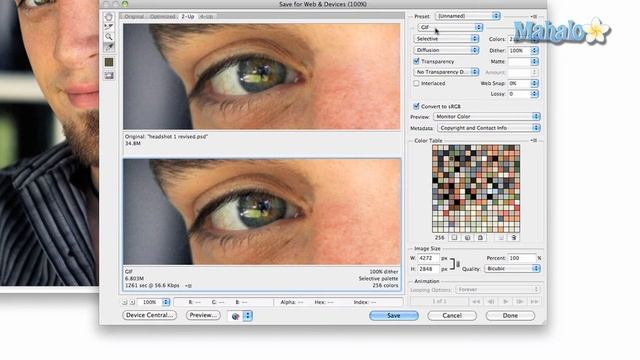Switch to the 4-Up tab
The width and height of the screenshot is (640, 360).
coord(207,16)
